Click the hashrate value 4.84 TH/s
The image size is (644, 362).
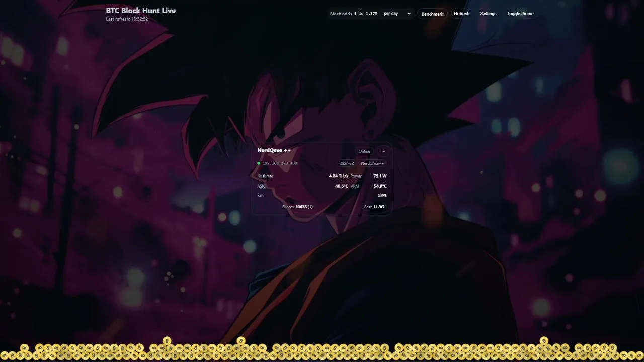pyautogui.click(x=339, y=176)
